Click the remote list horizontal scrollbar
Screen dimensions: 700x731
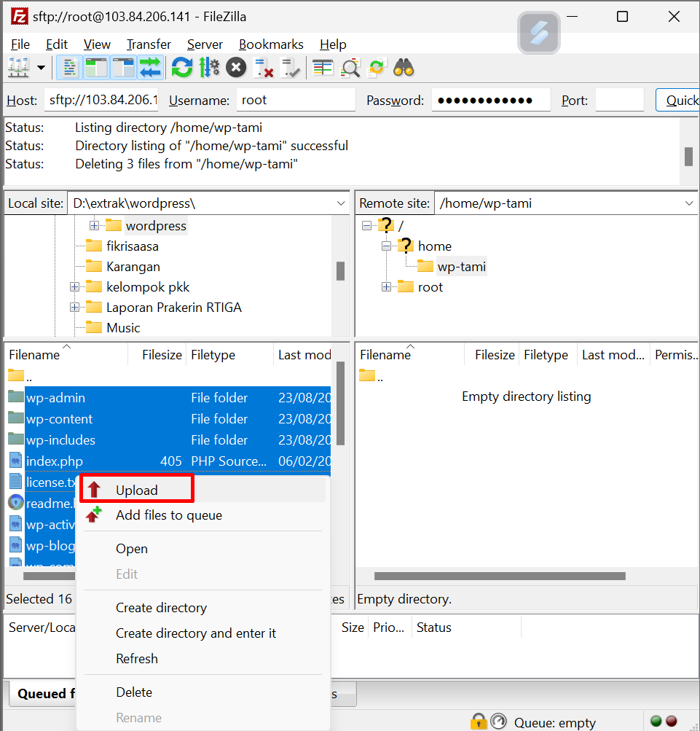pyautogui.click(x=500, y=576)
